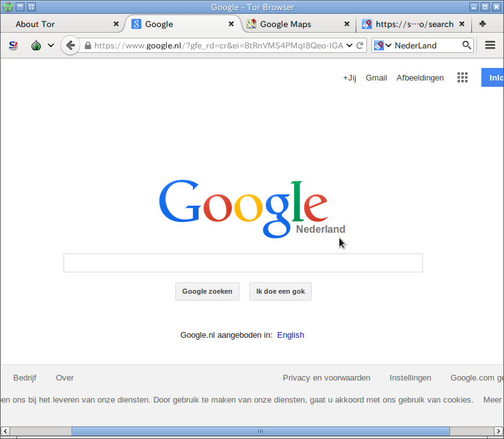Click the Meer link in cookie notice
The height and width of the screenshot is (439, 504).
coord(492,400)
